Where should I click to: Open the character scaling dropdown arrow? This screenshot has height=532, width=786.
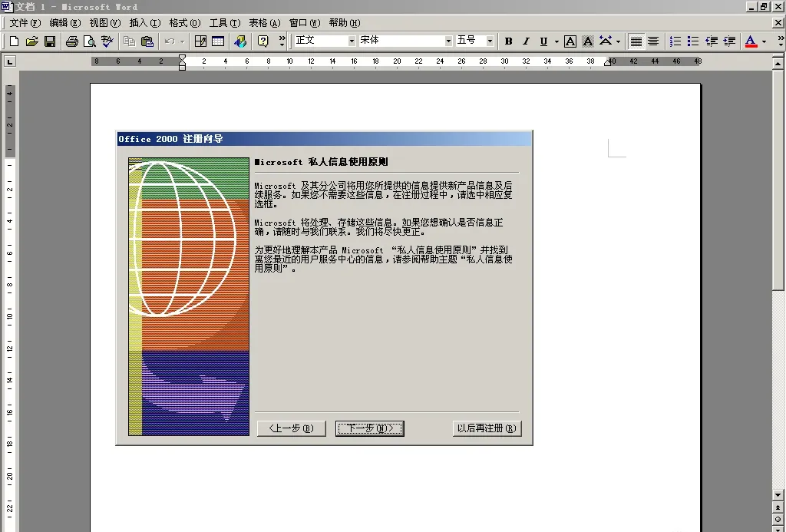pyautogui.click(x=618, y=41)
